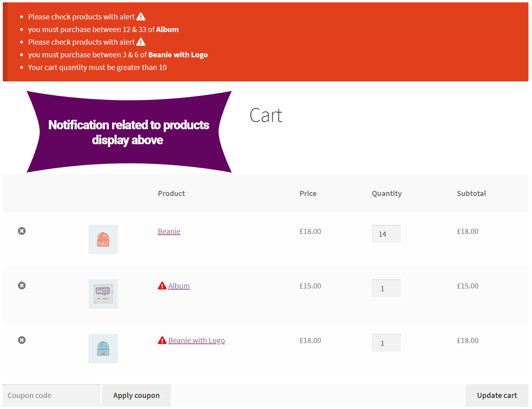Open the Beanie product thumbnail image
532x409 pixels.
[103, 239]
